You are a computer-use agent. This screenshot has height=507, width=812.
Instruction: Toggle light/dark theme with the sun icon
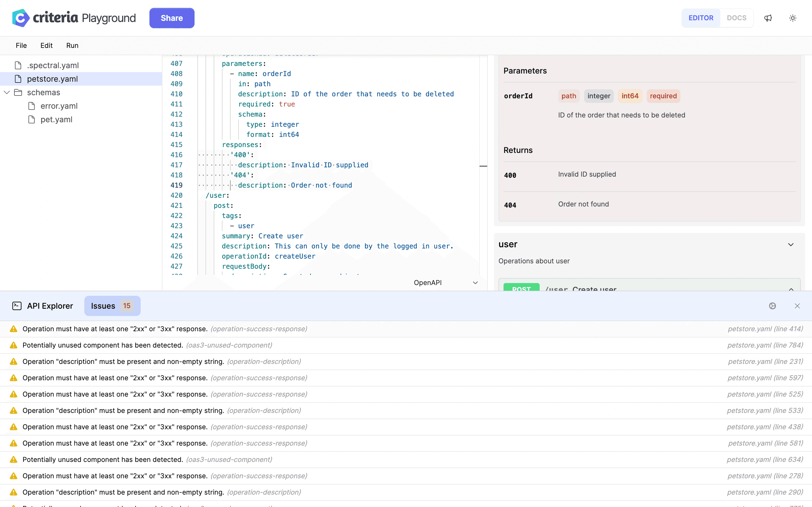click(x=793, y=18)
